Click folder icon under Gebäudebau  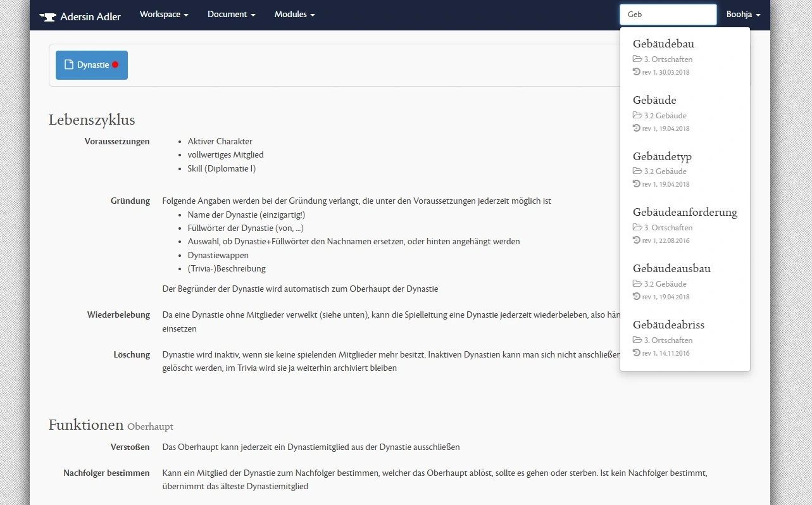[637, 59]
